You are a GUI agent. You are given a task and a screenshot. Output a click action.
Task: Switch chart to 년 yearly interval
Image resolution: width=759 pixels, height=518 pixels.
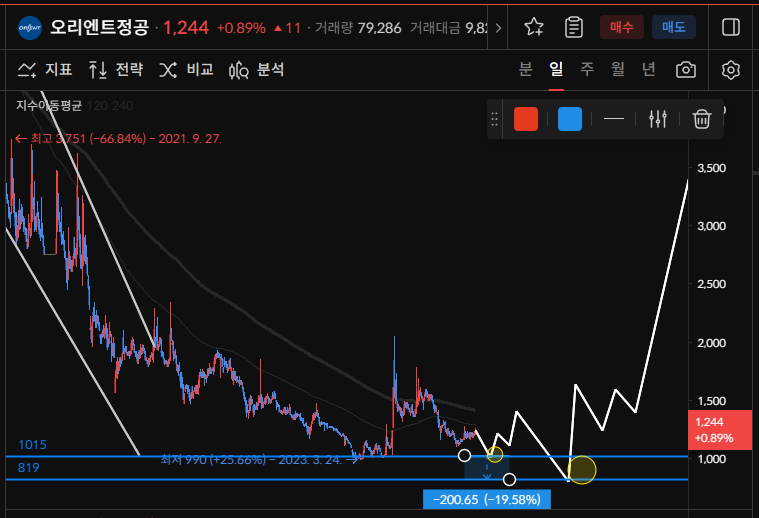tap(649, 69)
